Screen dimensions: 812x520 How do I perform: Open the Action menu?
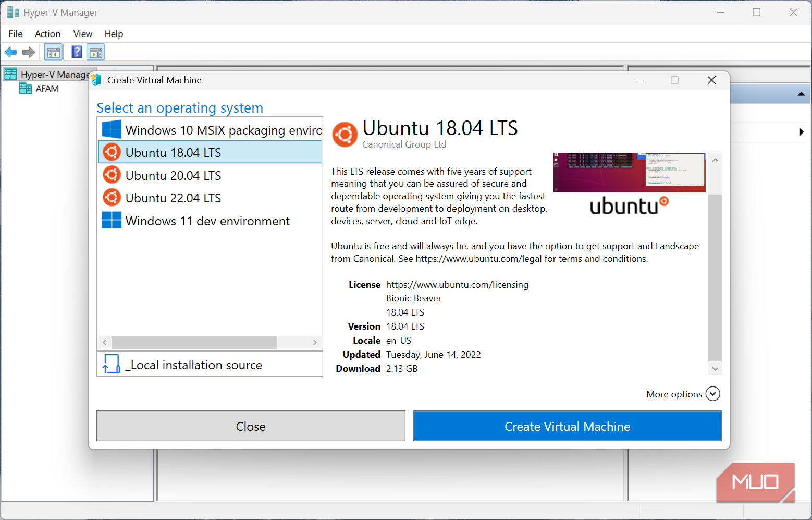tap(47, 34)
